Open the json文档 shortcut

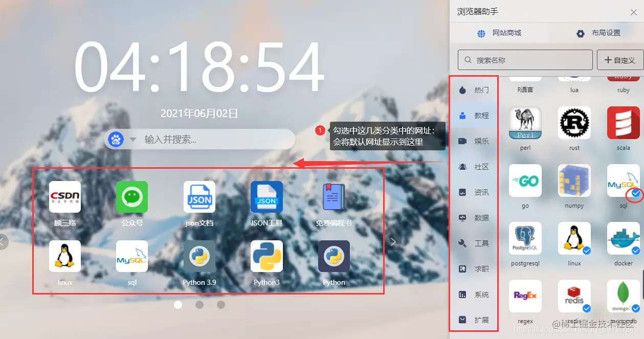(x=199, y=197)
